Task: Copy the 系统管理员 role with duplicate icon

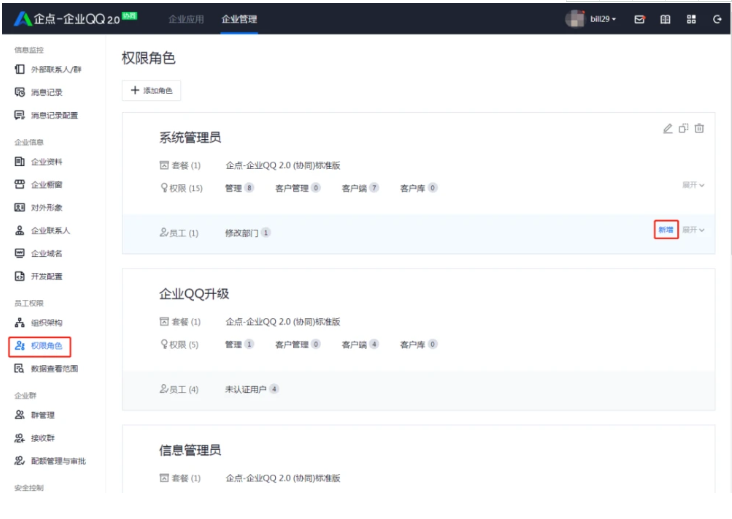Action: click(x=683, y=128)
